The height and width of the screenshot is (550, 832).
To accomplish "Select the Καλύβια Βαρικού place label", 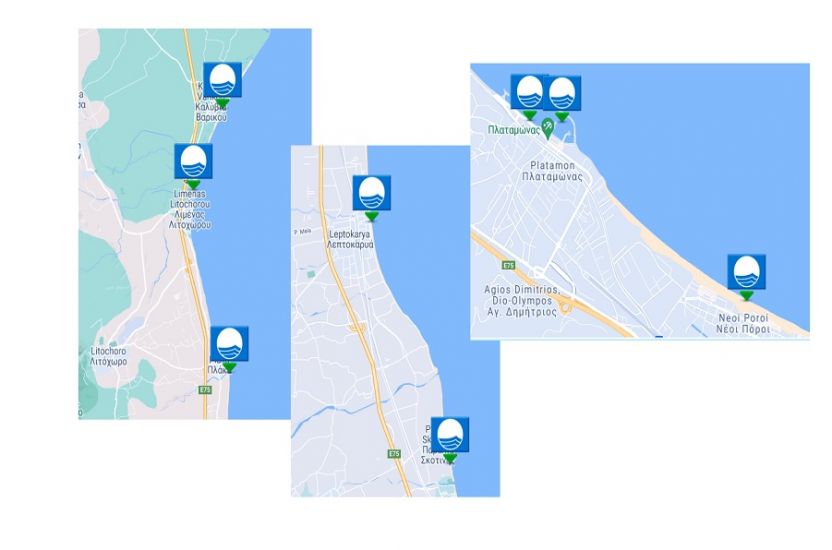I will [x=211, y=111].
